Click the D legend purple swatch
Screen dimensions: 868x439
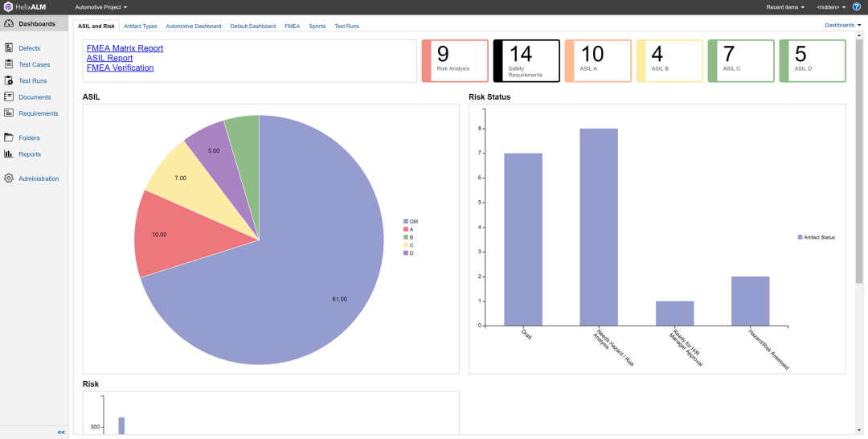click(406, 253)
